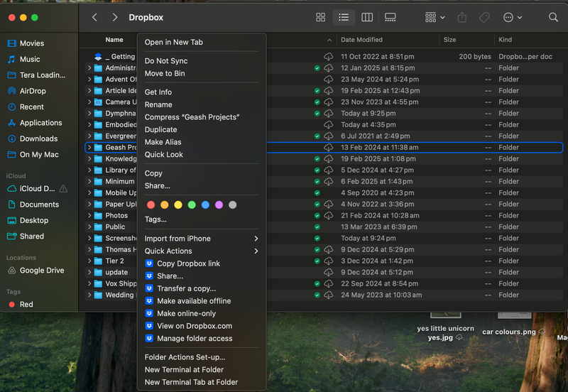Screen dimensions: 568x392
Task: Go back with the left chevron button
Action: tap(94, 17)
